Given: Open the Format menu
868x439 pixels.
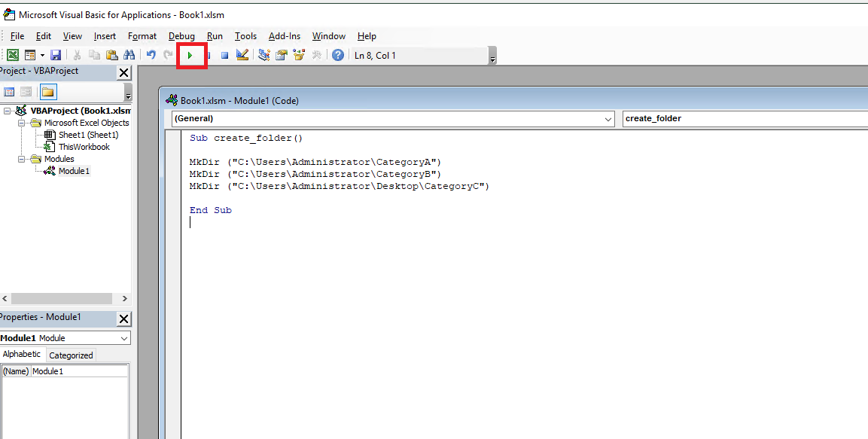Looking at the screenshot, I should point(142,36).
